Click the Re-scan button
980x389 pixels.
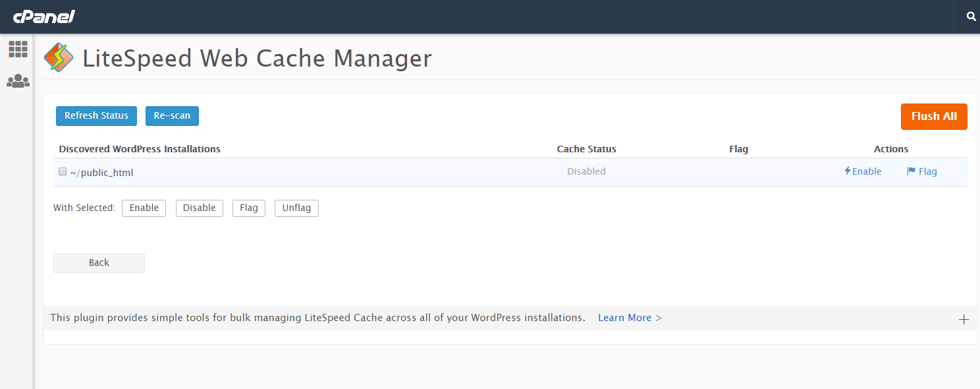(x=172, y=115)
